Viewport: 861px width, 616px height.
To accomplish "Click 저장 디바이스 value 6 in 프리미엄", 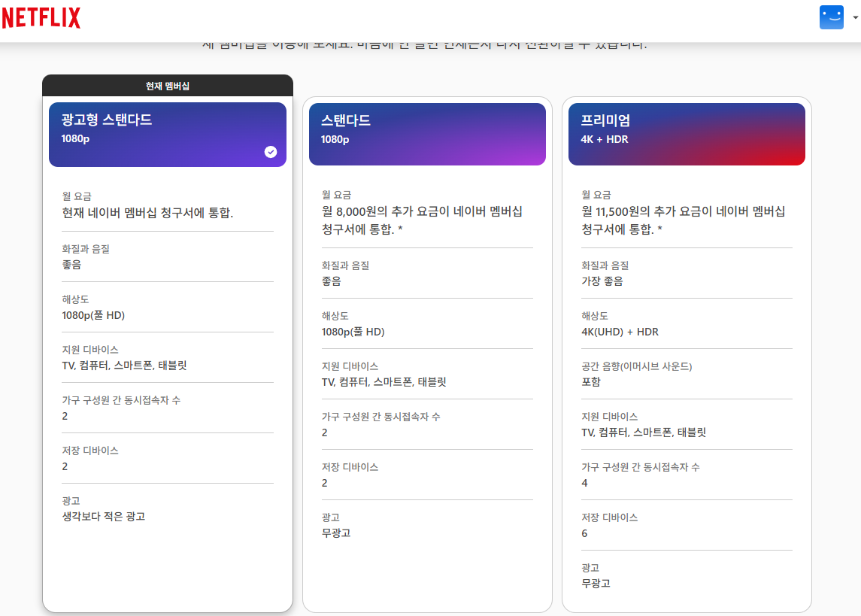I will pyautogui.click(x=585, y=534).
